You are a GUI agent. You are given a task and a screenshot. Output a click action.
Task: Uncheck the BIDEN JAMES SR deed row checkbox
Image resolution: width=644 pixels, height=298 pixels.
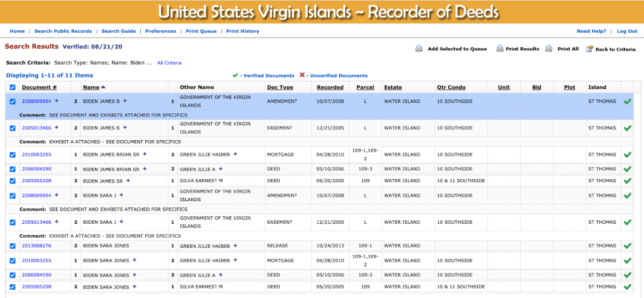[13, 180]
